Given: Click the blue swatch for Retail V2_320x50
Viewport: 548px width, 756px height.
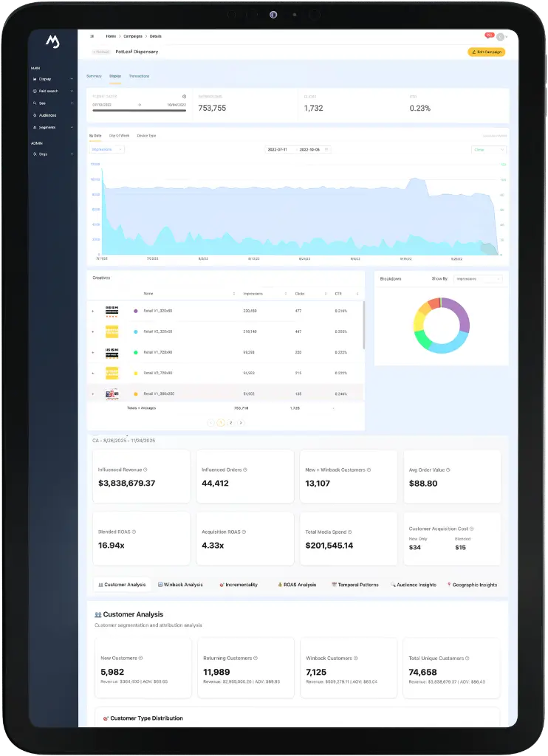Looking at the screenshot, I should pyautogui.click(x=136, y=332).
